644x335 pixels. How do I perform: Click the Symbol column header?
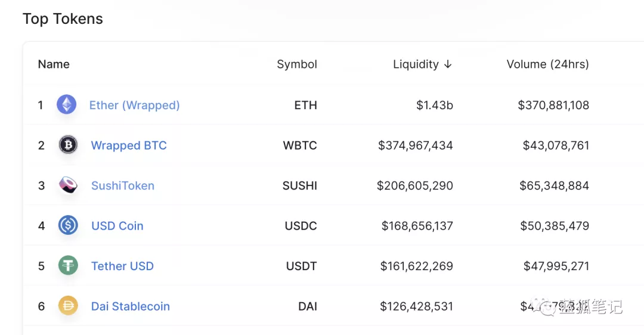coord(297,64)
